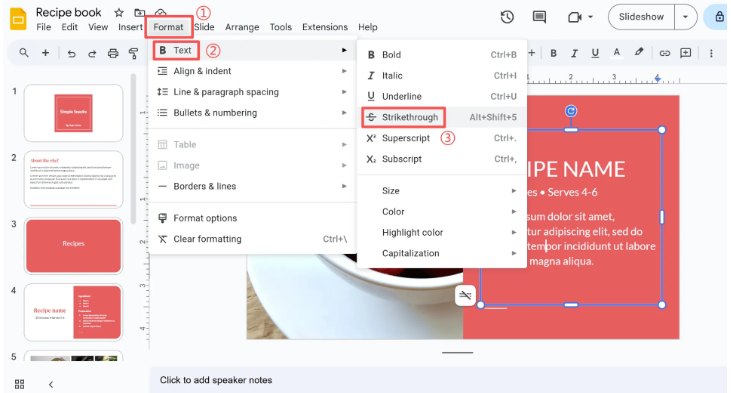The width and height of the screenshot is (731, 393).
Task: Star the Recipe book presentation
Action: click(x=119, y=13)
